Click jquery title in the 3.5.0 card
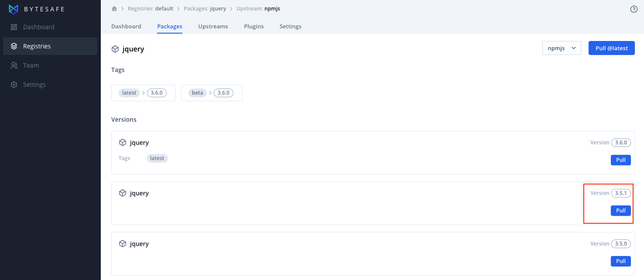Screen dimensions: 644x280 (x=139, y=244)
